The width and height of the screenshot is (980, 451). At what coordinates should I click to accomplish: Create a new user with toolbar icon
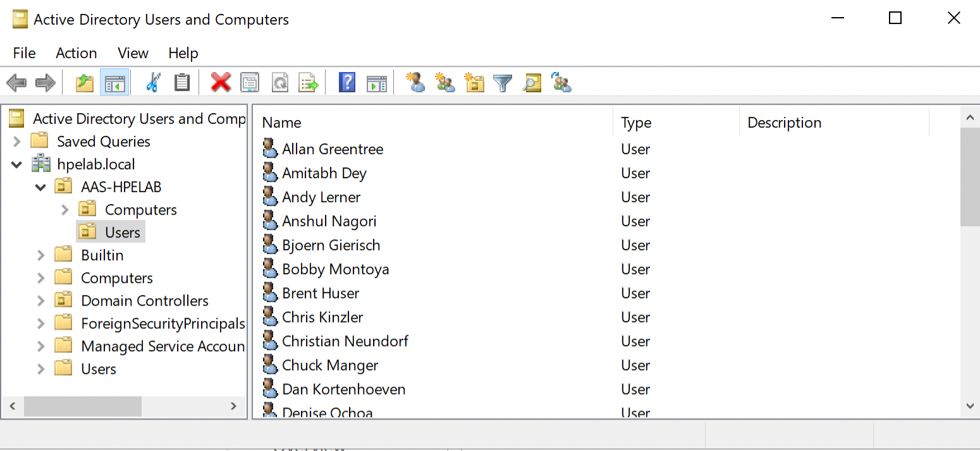click(x=415, y=82)
